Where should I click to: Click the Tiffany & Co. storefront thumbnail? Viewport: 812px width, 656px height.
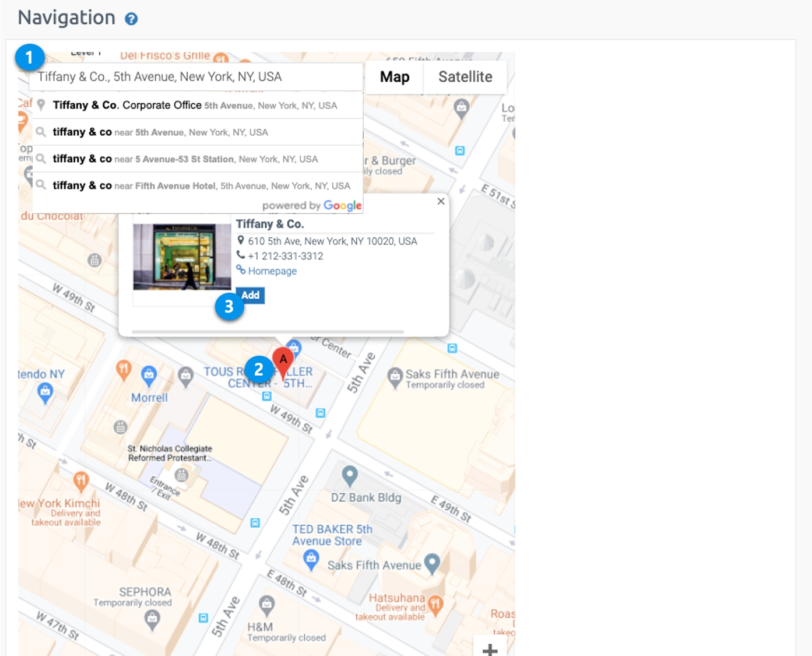coord(182,257)
